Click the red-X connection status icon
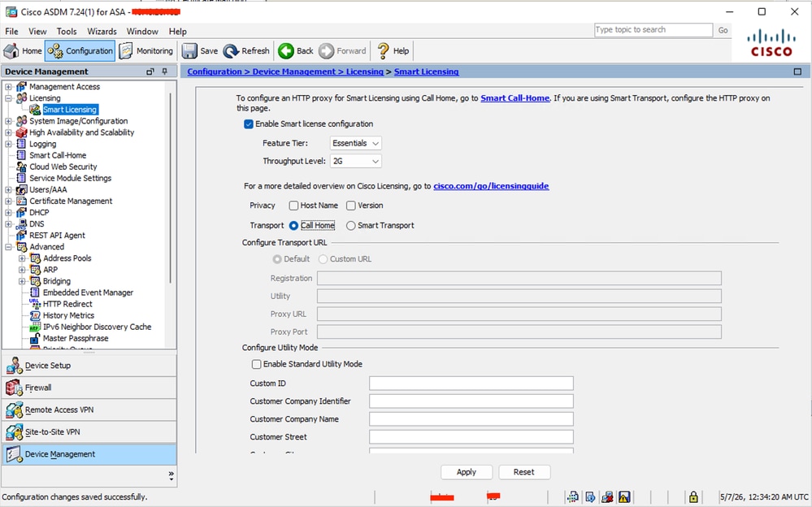 607,497
